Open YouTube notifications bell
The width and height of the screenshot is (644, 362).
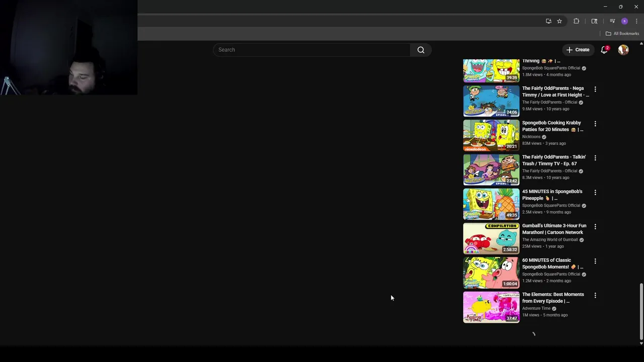tap(605, 50)
